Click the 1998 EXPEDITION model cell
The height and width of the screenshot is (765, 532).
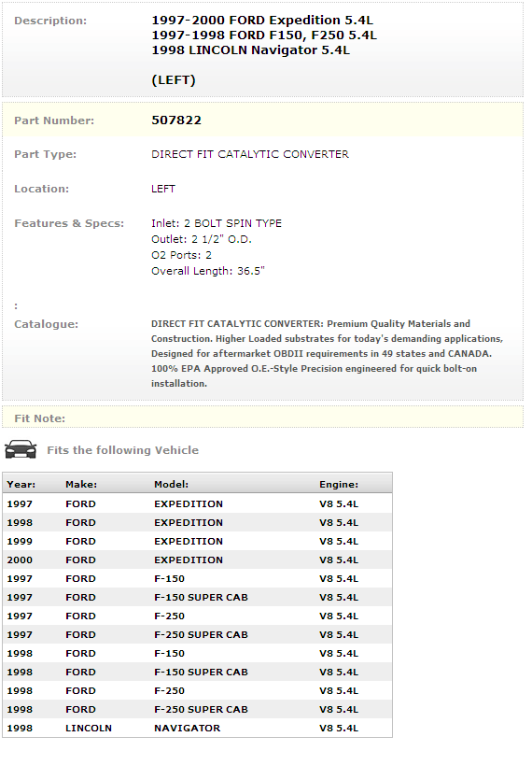189,522
